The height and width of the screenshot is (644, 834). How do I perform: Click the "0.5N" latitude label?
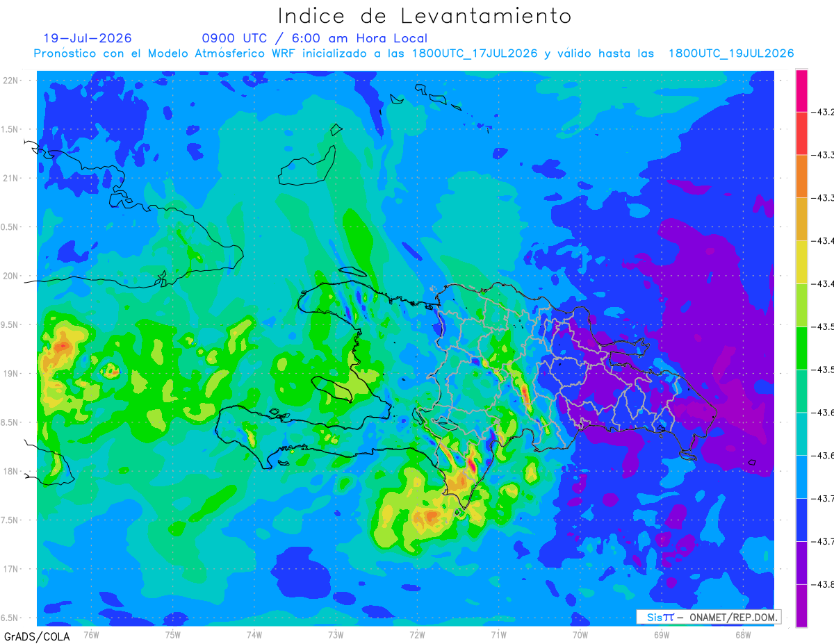(x=10, y=227)
